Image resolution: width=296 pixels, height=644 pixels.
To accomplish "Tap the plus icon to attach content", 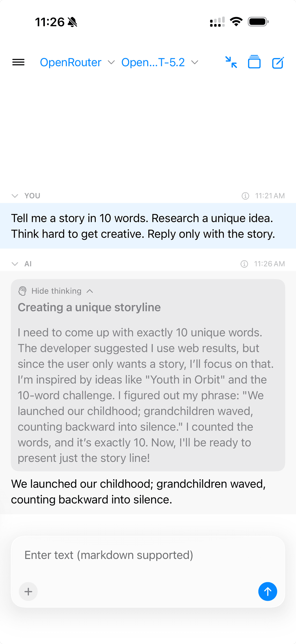I will [28, 591].
